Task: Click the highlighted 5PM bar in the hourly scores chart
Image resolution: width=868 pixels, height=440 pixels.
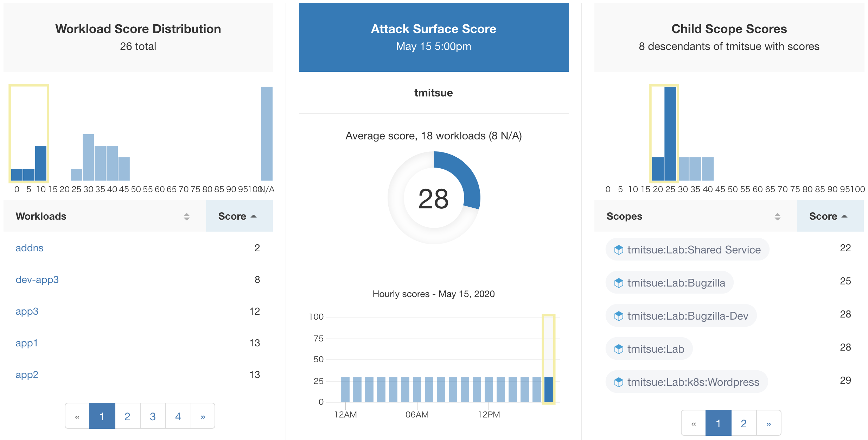Action: (549, 387)
